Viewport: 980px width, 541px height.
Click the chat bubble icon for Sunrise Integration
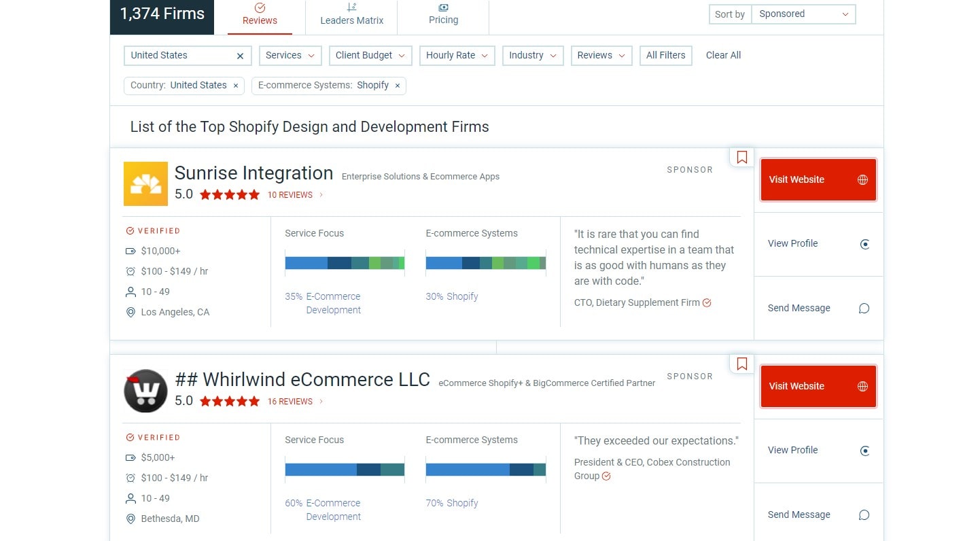click(x=864, y=309)
